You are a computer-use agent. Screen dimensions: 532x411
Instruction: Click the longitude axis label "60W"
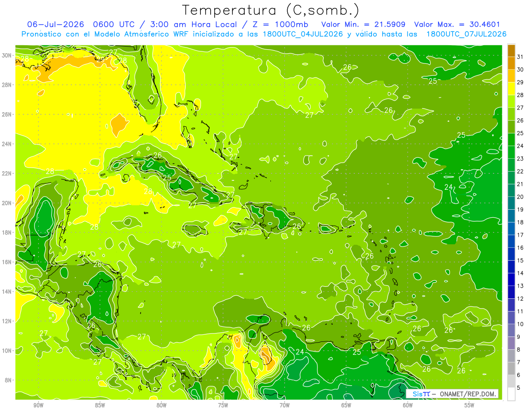[407, 405]
